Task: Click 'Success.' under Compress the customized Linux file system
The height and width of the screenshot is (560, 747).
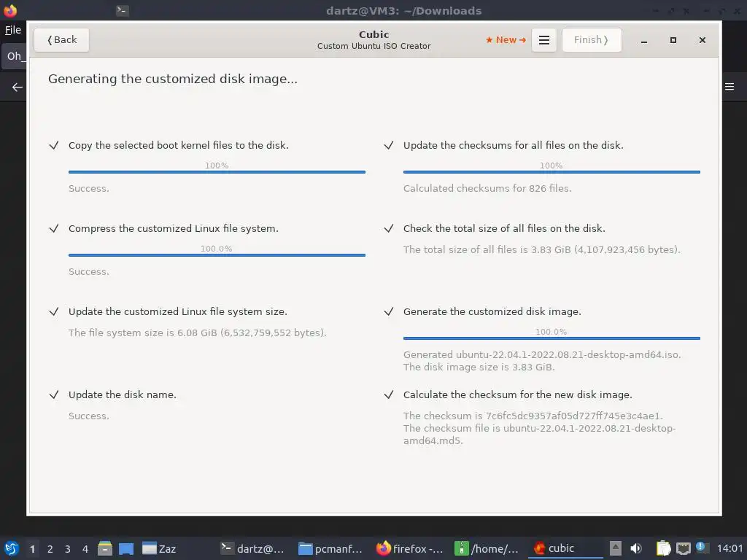Action: click(88, 272)
